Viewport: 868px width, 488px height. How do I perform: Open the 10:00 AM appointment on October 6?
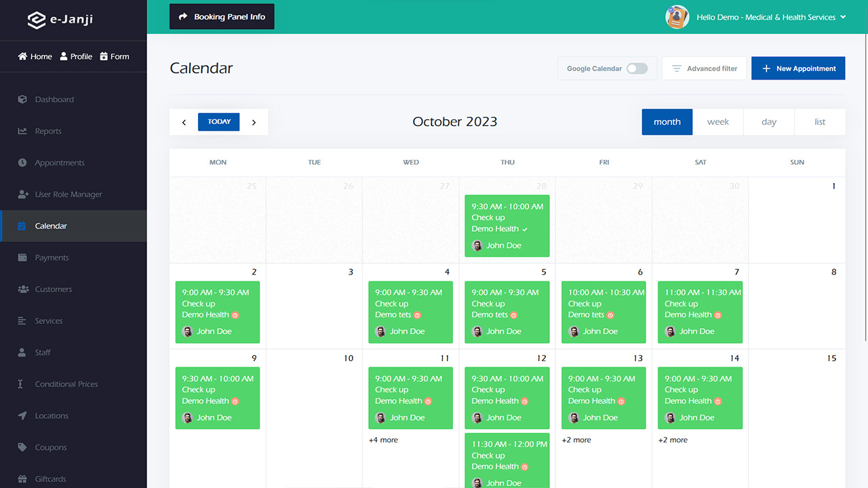[604, 312]
